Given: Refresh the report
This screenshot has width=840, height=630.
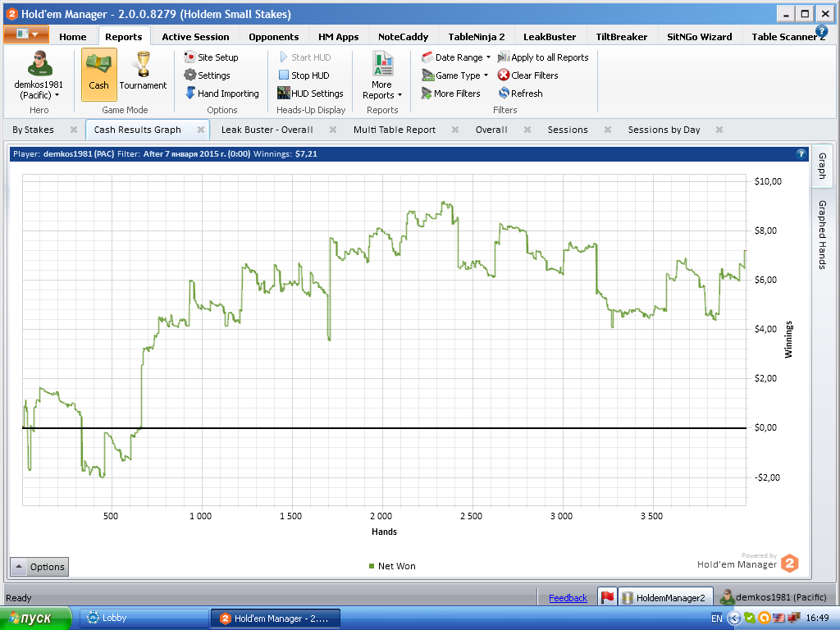Looking at the screenshot, I should click(520, 94).
